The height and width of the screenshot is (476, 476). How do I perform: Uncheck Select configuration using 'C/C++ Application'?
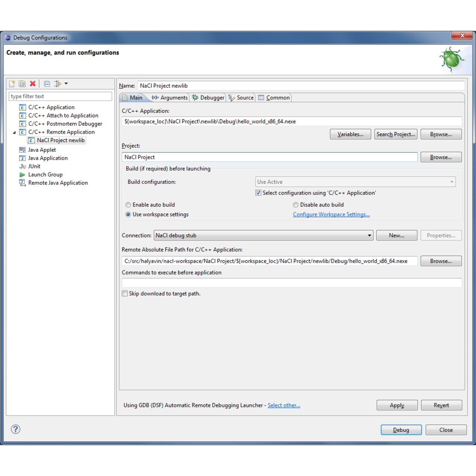pyautogui.click(x=258, y=193)
